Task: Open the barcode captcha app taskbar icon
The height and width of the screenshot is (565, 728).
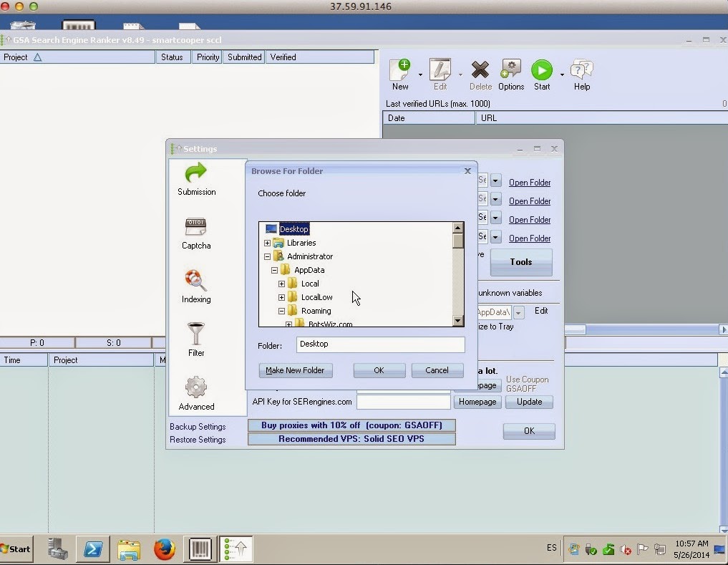Action: pyautogui.click(x=200, y=549)
